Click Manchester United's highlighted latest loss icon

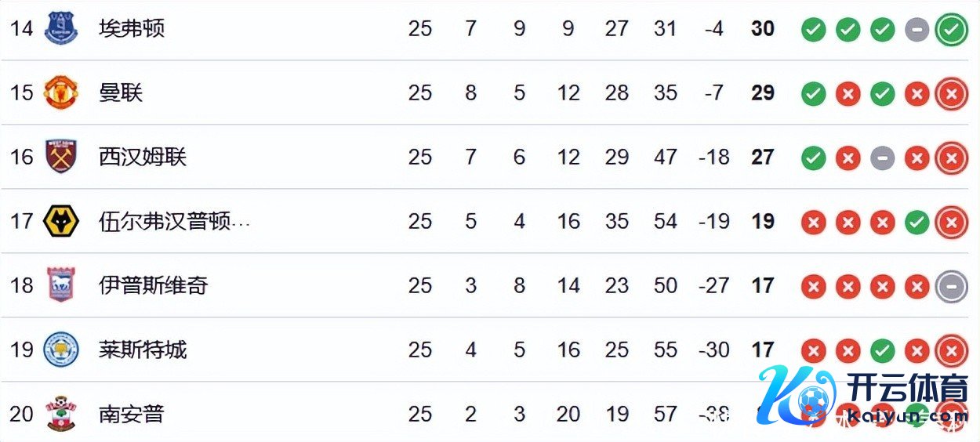[x=951, y=94]
